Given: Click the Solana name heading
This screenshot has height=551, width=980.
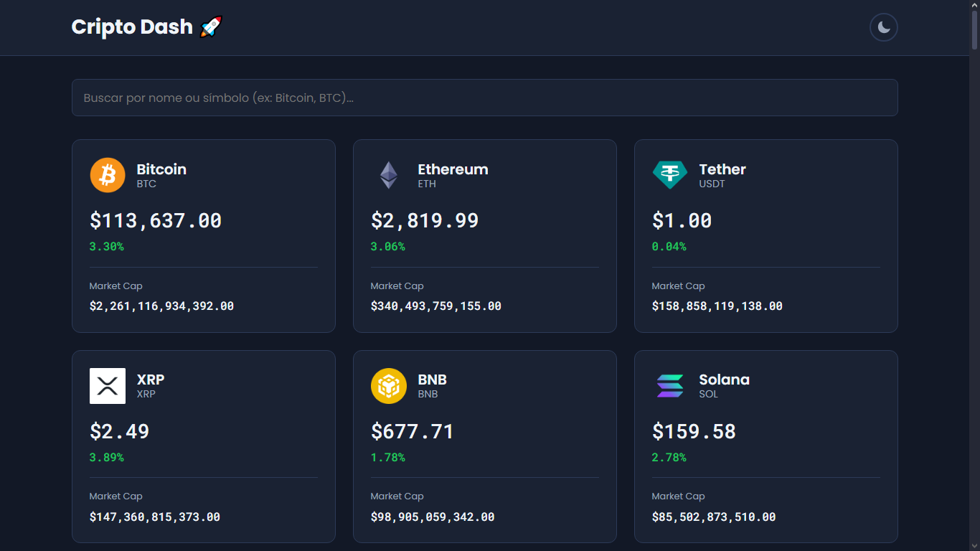Looking at the screenshot, I should point(724,380).
